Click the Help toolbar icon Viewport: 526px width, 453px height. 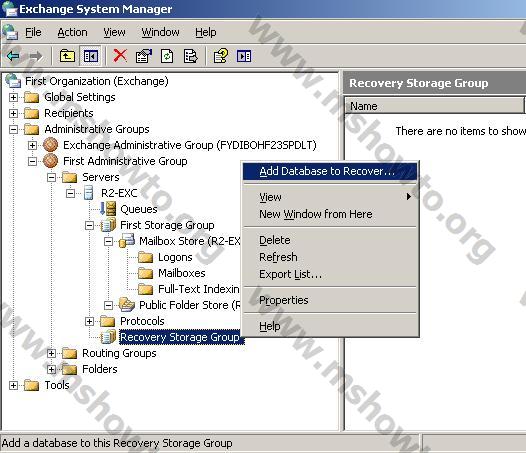[220, 56]
